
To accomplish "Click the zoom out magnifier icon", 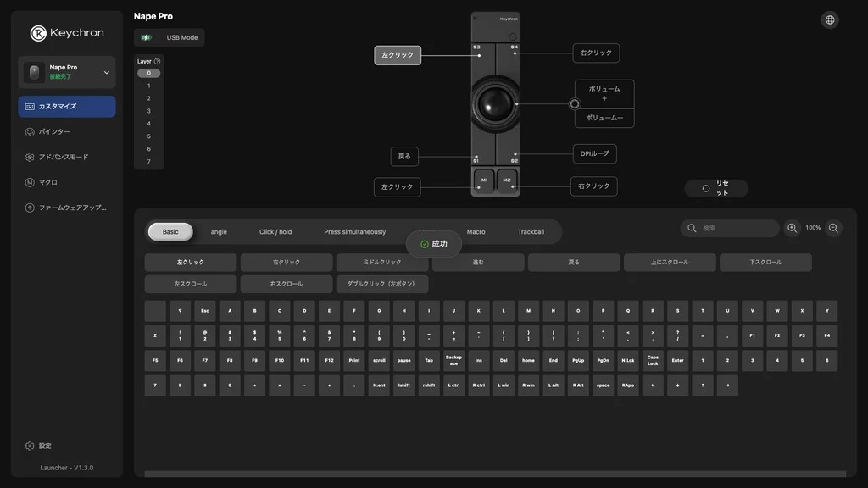I will pyautogui.click(x=833, y=228).
